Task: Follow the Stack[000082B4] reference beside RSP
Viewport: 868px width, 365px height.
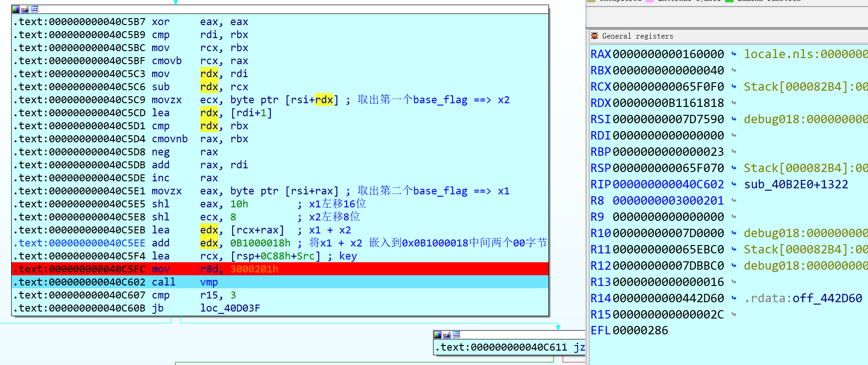Action: [x=806, y=168]
